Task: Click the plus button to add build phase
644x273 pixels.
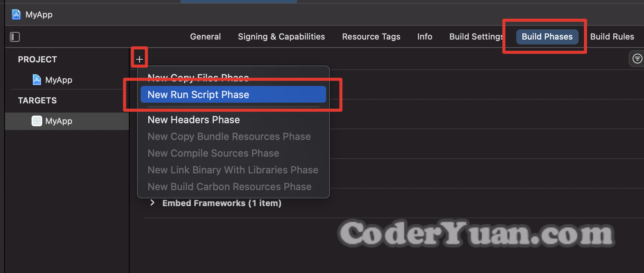Action: (x=140, y=59)
